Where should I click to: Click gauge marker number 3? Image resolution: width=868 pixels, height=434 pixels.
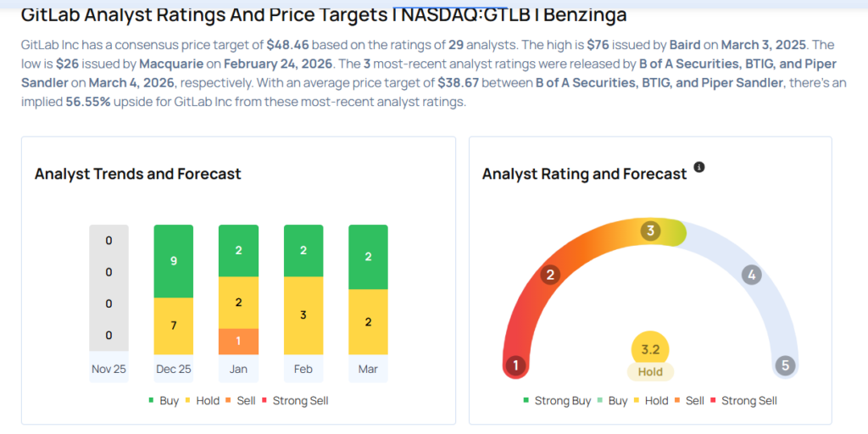[x=651, y=231]
